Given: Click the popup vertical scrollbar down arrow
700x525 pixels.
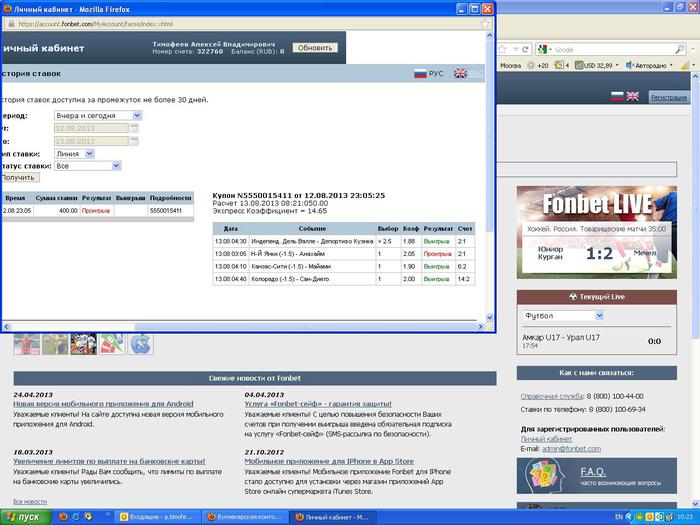Looking at the screenshot, I should [x=489, y=317].
